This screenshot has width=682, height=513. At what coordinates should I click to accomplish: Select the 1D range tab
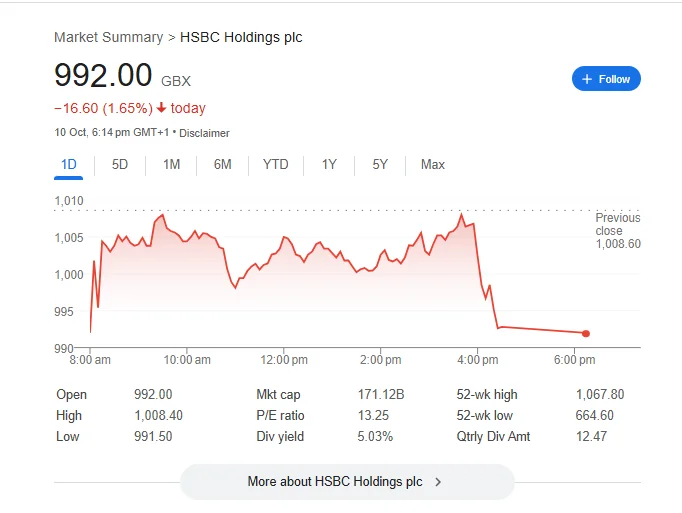point(69,165)
